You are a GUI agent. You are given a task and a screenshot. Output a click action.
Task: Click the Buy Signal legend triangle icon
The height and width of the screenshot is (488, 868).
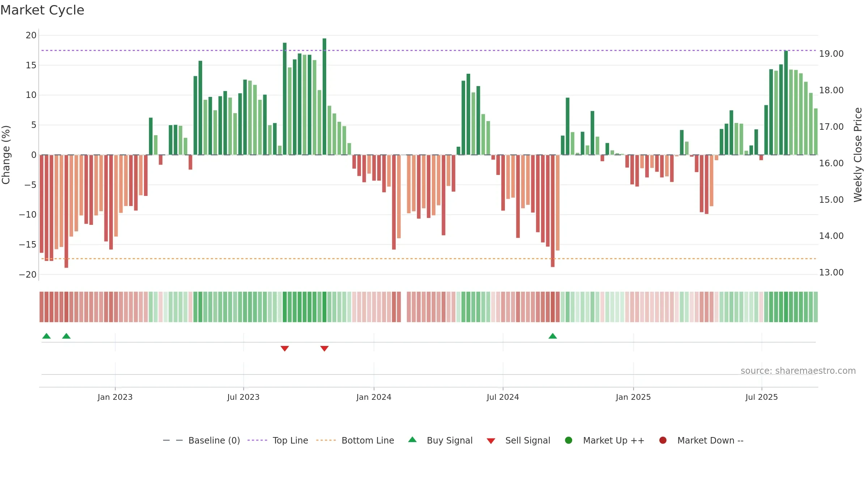coord(412,440)
